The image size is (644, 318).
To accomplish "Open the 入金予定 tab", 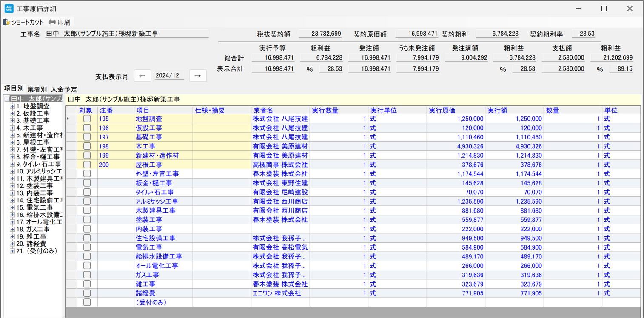I will click(64, 89).
